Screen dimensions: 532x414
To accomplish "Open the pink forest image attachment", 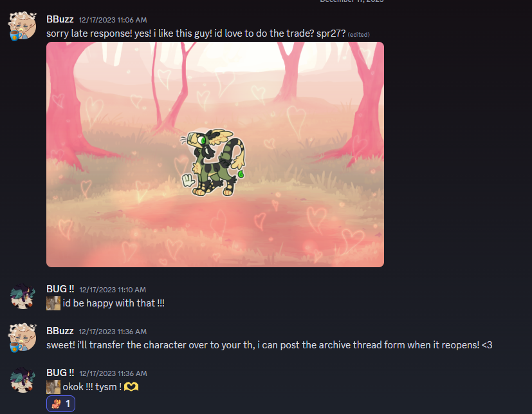I will 215,154.
